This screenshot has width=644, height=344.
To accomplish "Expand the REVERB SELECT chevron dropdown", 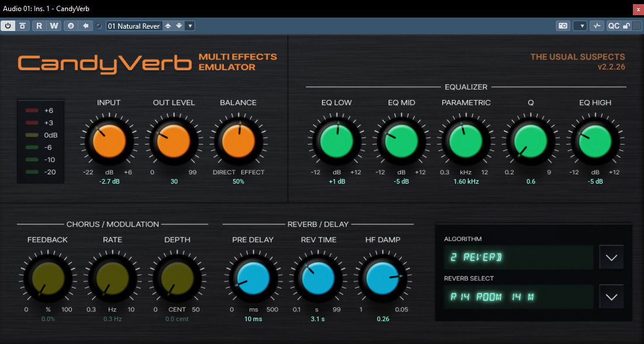I will coord(611,297).
